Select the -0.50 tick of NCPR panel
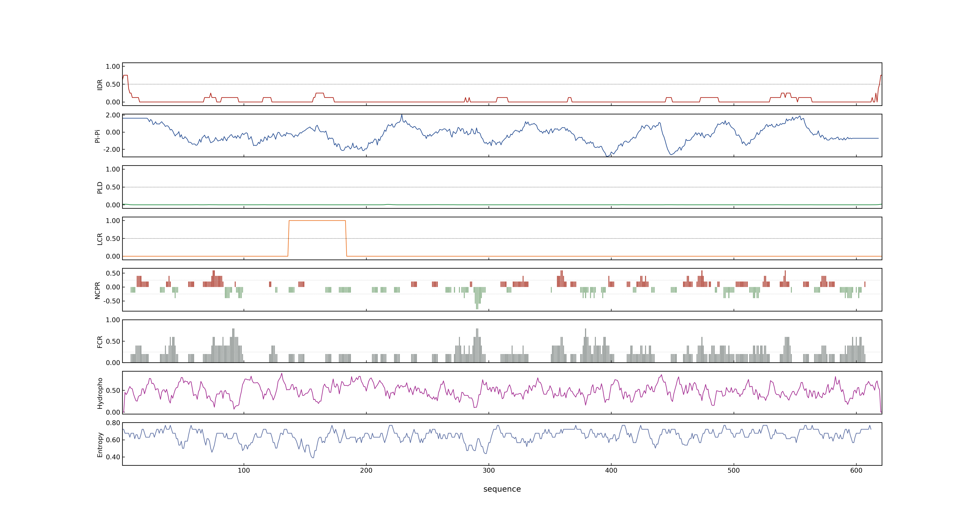The width and height of the screenshot is (980, 523). (x=111, y=301)
